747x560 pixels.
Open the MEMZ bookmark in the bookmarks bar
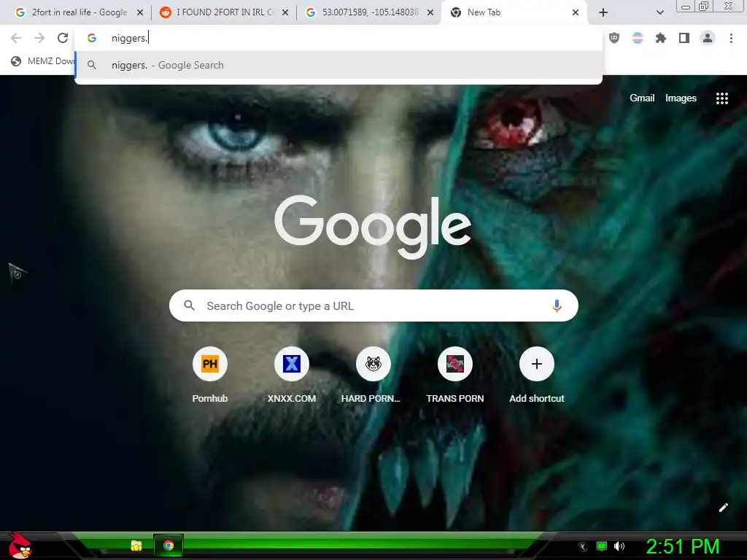[42, 61]
